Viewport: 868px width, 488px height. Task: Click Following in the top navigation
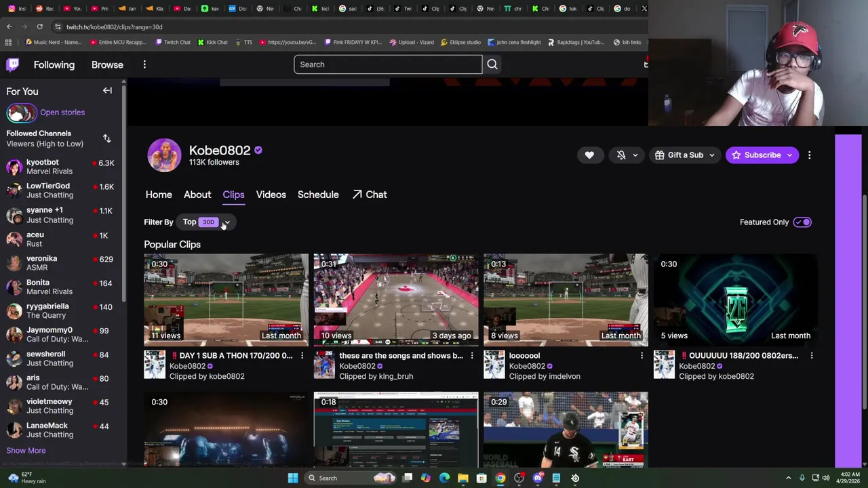coord(54,64)
